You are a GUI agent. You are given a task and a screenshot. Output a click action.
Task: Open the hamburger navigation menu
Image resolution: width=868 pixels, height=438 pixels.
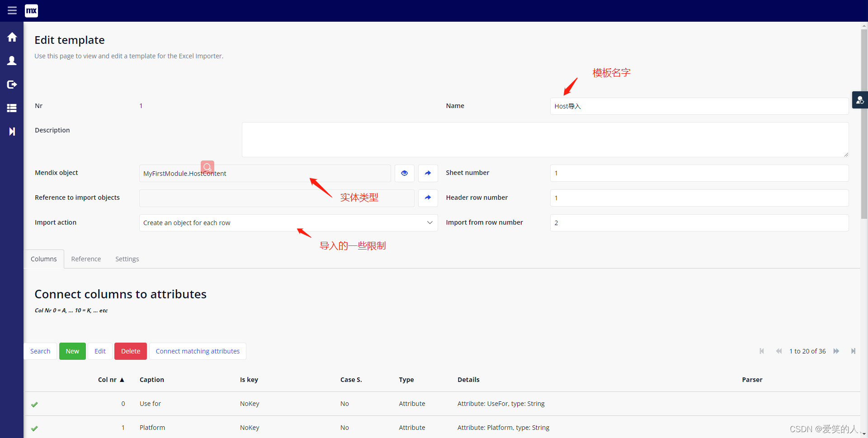tap(12, 10)
